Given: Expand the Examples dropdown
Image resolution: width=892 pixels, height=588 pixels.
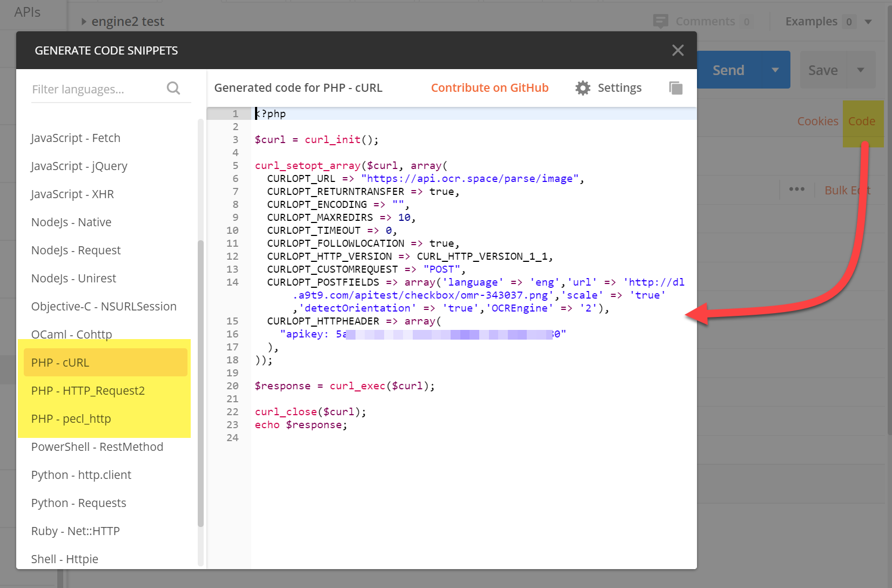Looking at the screenshot, I should click(868, 22).
